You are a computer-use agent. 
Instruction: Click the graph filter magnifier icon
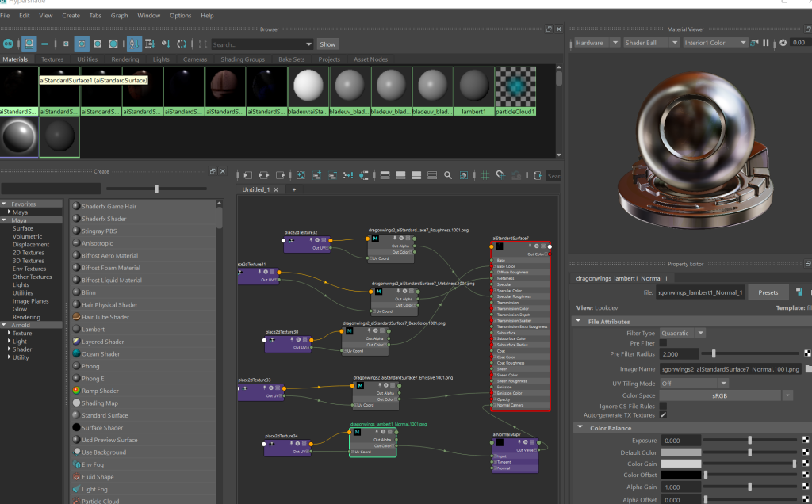pos(448,175)
